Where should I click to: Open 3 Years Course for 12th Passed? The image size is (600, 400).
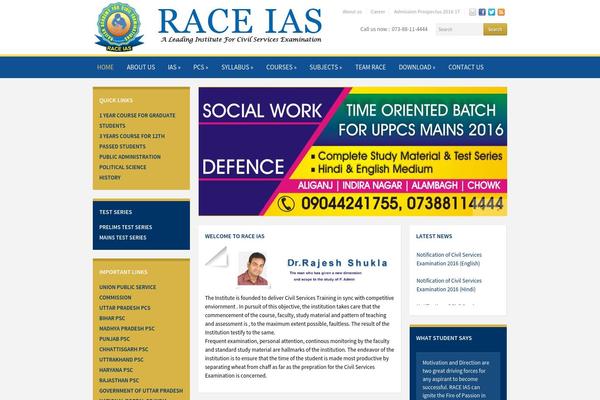coord(132,141)
